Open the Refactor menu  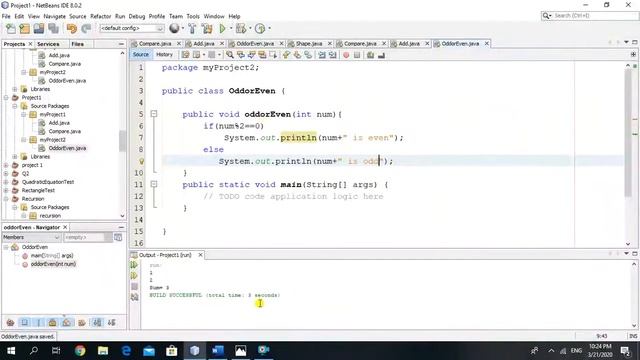coord(100,16)
